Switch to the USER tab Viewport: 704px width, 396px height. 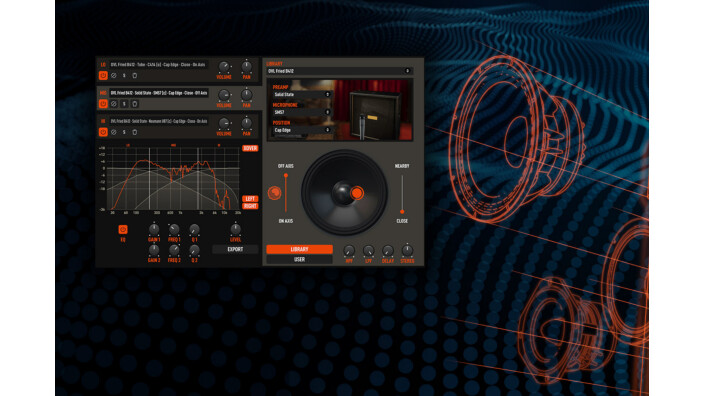point(299,260)
